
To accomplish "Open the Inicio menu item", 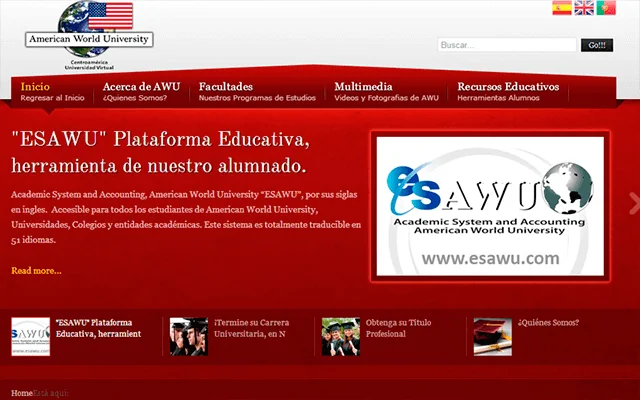I will [x=52, y=92].
